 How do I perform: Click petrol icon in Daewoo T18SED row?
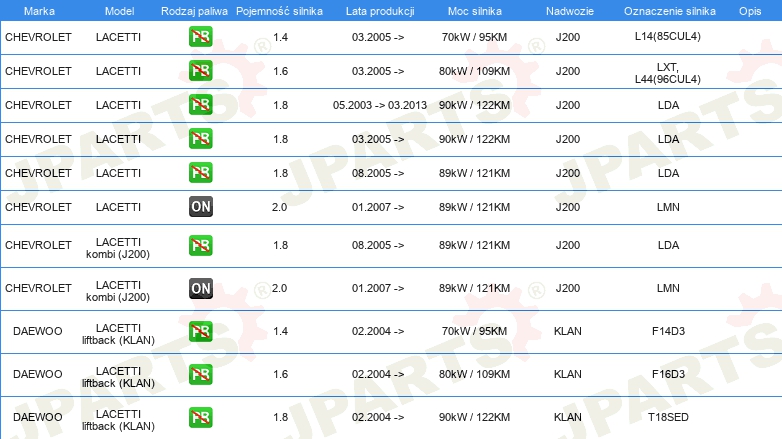(200, 417)
